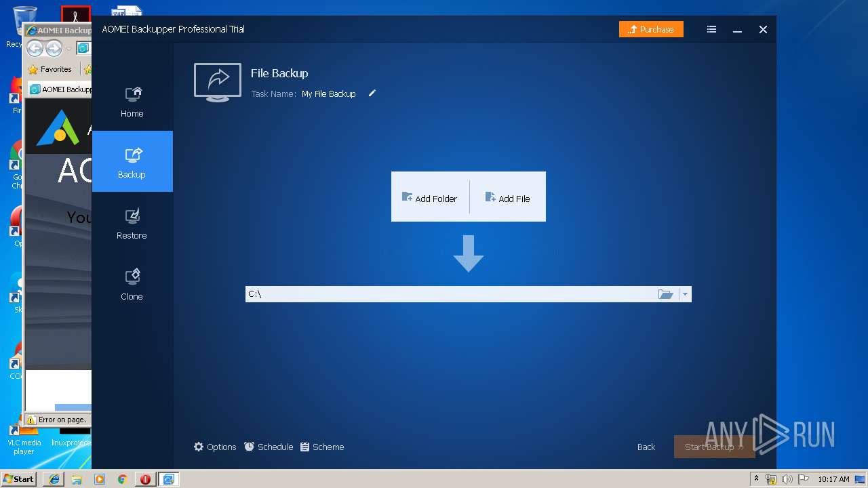
Task: Click the browser Back arrow in IE window
Action: (x=35, y=48)
